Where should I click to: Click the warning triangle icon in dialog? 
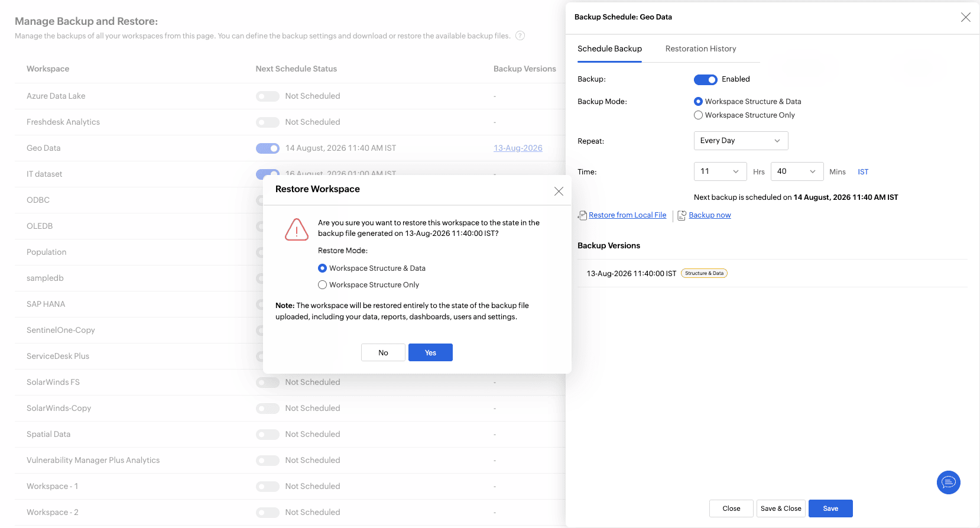tap(297, 229)
